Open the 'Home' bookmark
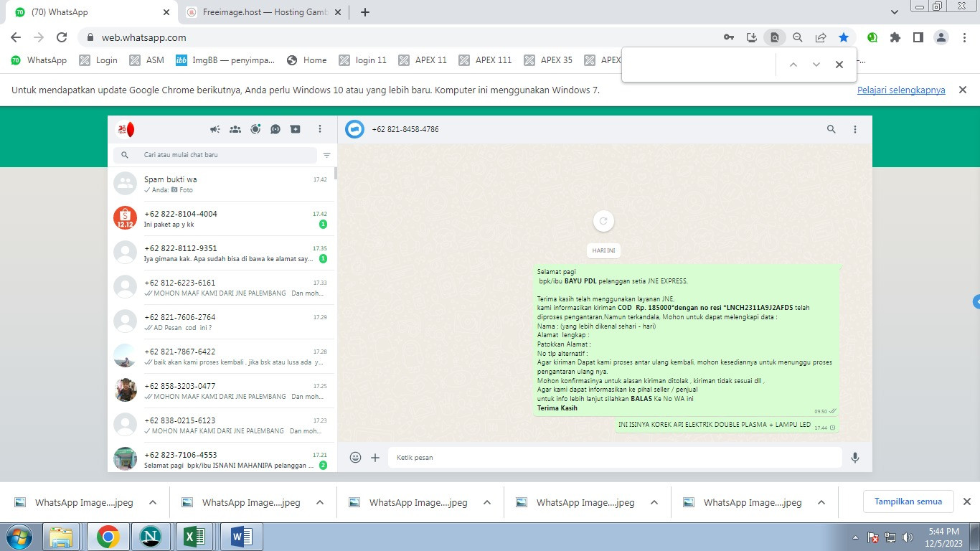Screen dimensions: 980x551 tap(306, 60)
